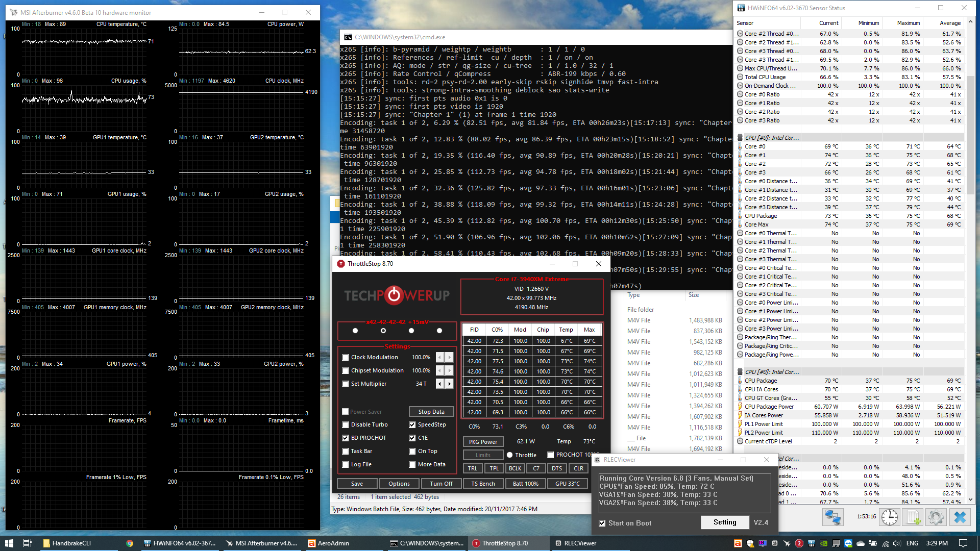Increase Chipset Modulation with right arrow
This screenshot has height=551, width=980.
(449, 370)
